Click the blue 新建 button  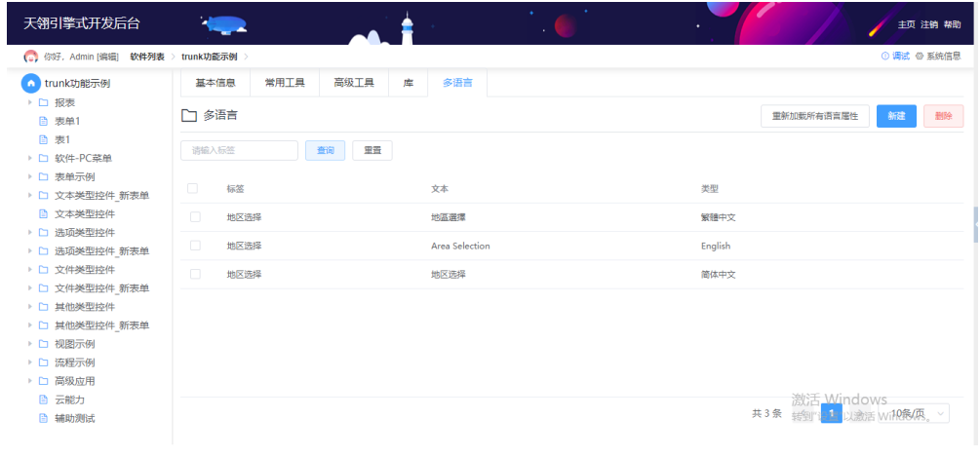coord(895,116)
